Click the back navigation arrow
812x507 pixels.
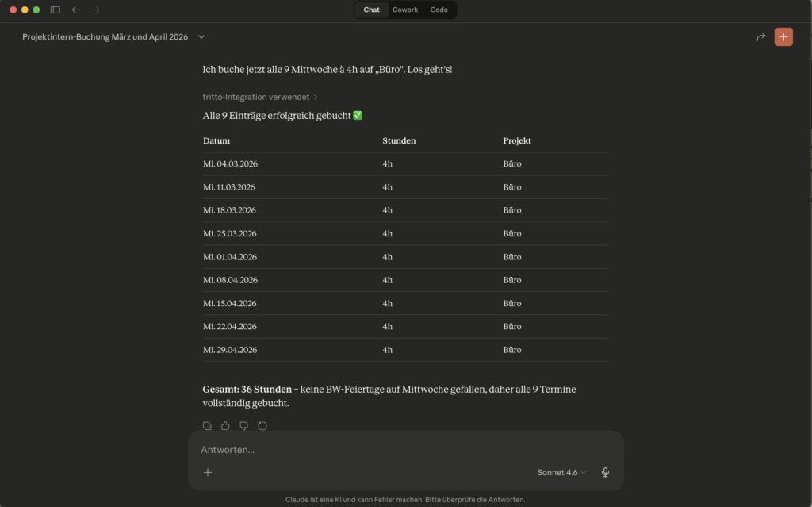click(76, 10)
